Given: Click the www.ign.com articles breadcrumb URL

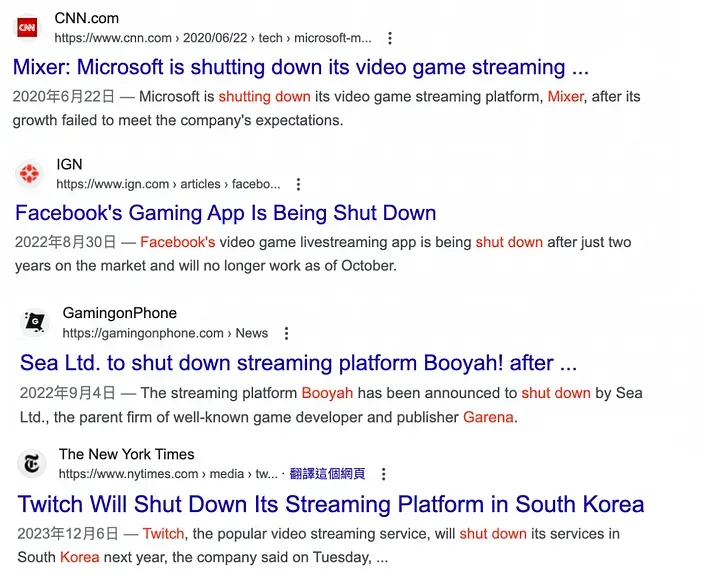Looking at the screenshot, I should [x=169, y=184].
